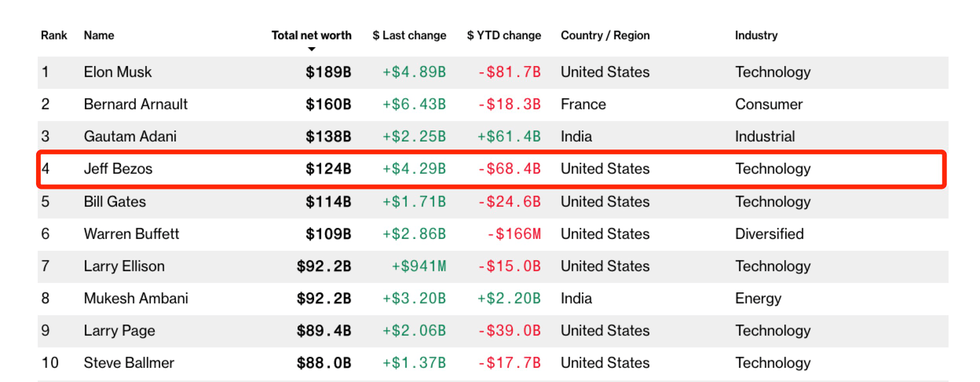Click the sort arrow under Total net worth
The width and height of the screenshot is (980, 382).
[312, 50]
